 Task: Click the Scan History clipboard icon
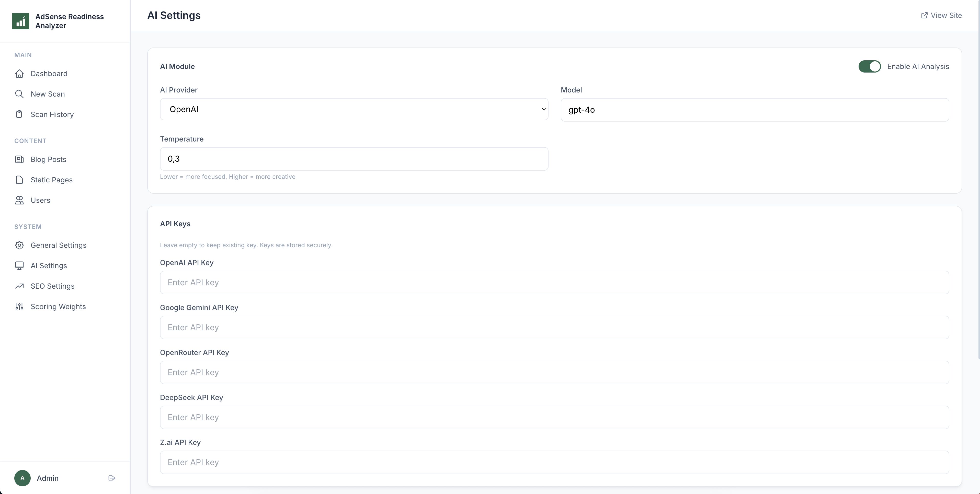[19, 114]
